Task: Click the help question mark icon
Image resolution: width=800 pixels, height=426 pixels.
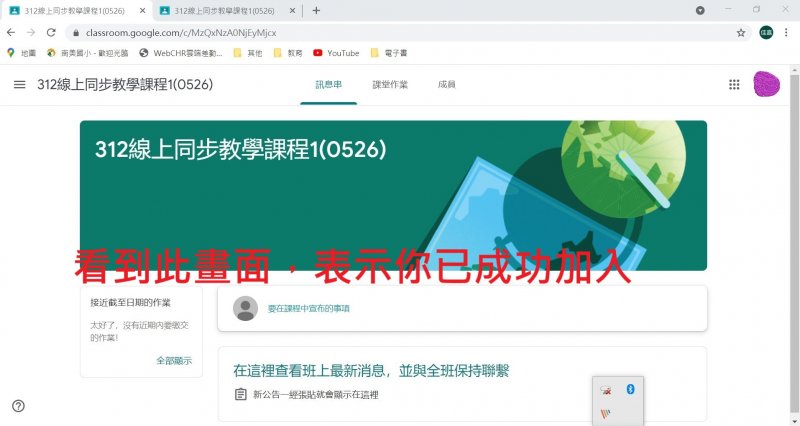Action: tap(19, 405)
